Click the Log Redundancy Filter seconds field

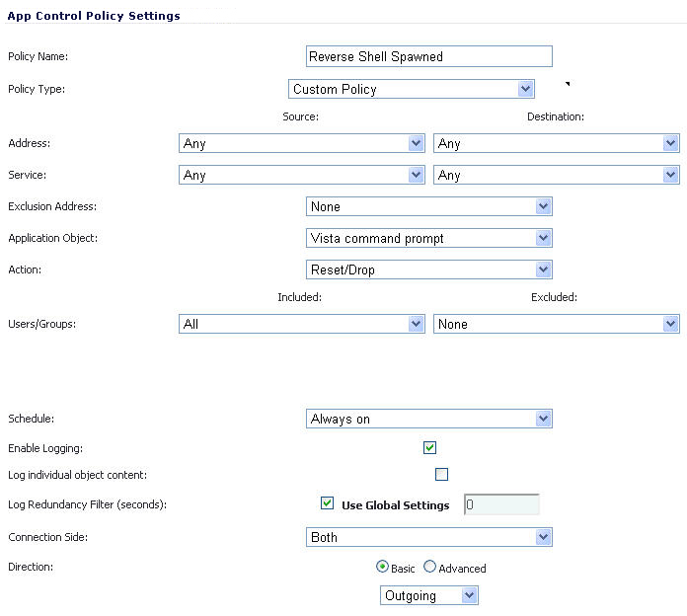pos(500,504)
